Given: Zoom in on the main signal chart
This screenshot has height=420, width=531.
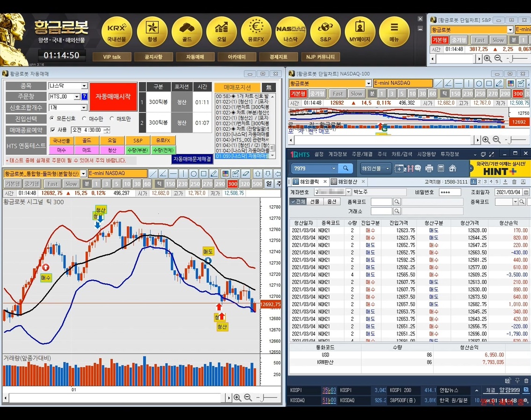Looking at the screenshot, I should pyautogui.click(x=237, y=398).
